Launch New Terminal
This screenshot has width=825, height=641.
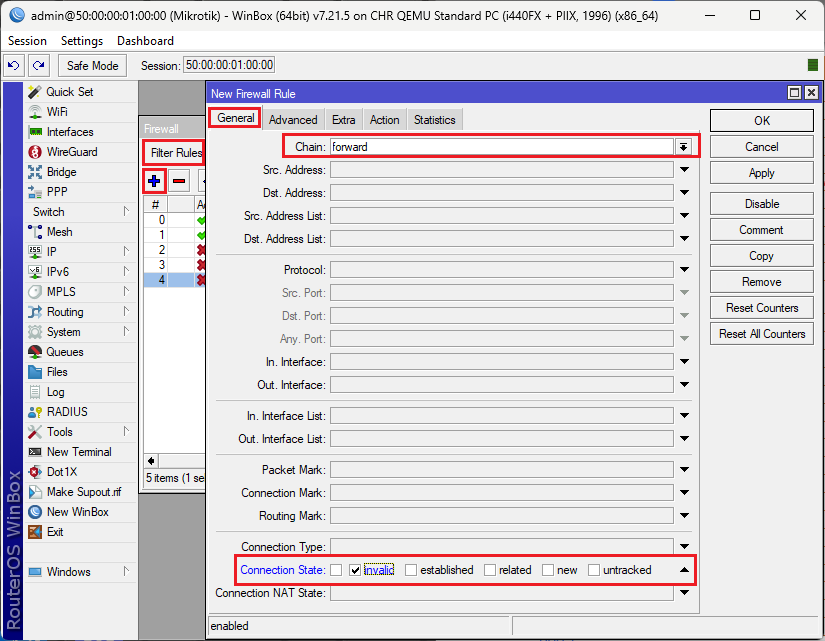pos(79,452)
